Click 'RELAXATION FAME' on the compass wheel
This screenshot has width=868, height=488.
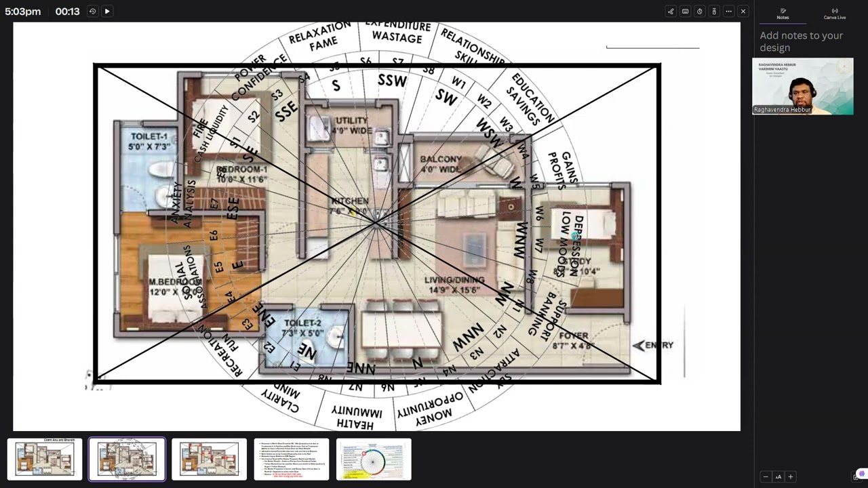pyautogui.click(x=321, y=37)
